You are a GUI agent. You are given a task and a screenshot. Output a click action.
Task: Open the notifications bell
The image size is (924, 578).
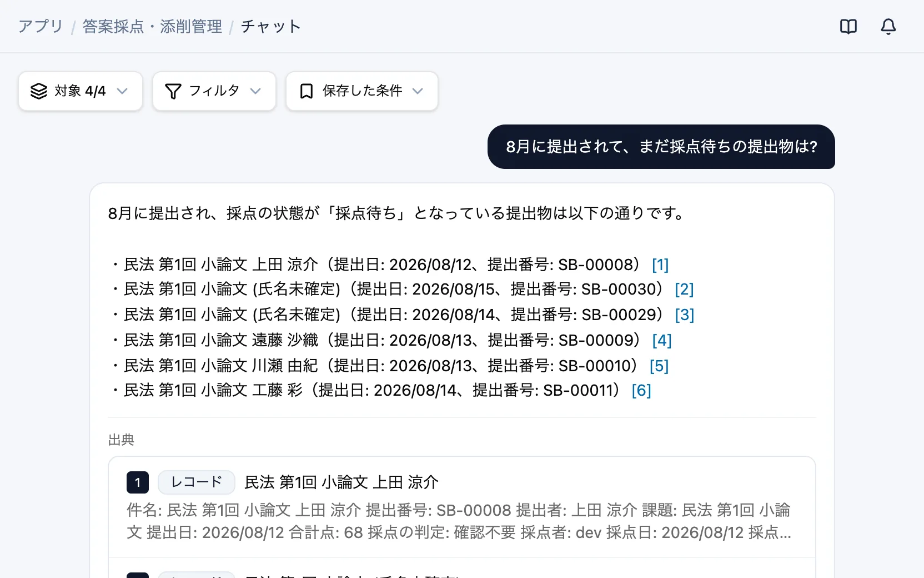click(888, 26)
